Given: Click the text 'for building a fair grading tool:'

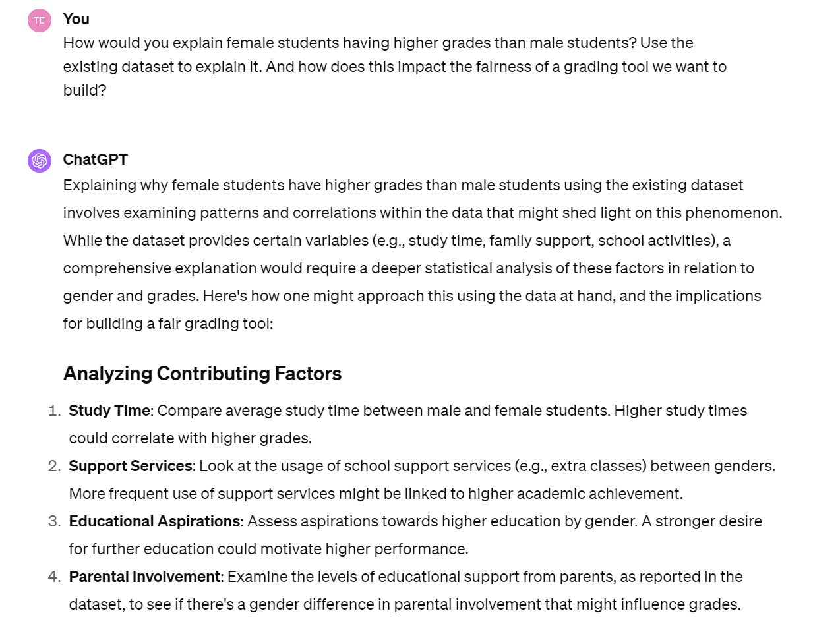Looking at the screenshot, I should pyautogui.click(x=167, y=324).
